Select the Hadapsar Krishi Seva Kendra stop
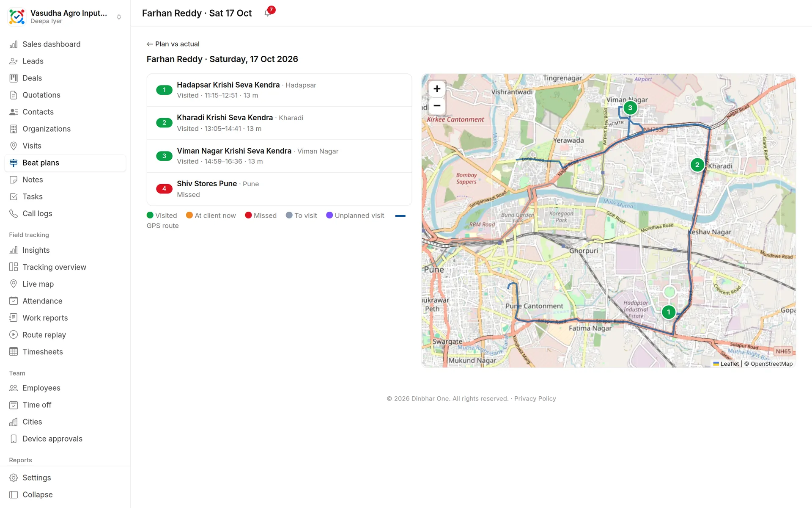Screen dimensions: 812x508 279,90
